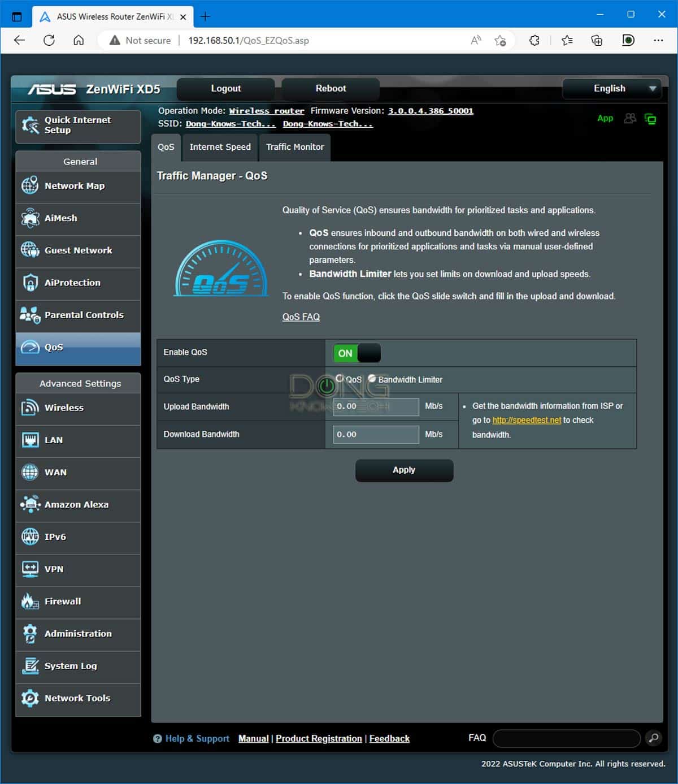Click the FAQ search magnifier icon
This screenshot has width=678, height=784.
[x=653, y=738]
